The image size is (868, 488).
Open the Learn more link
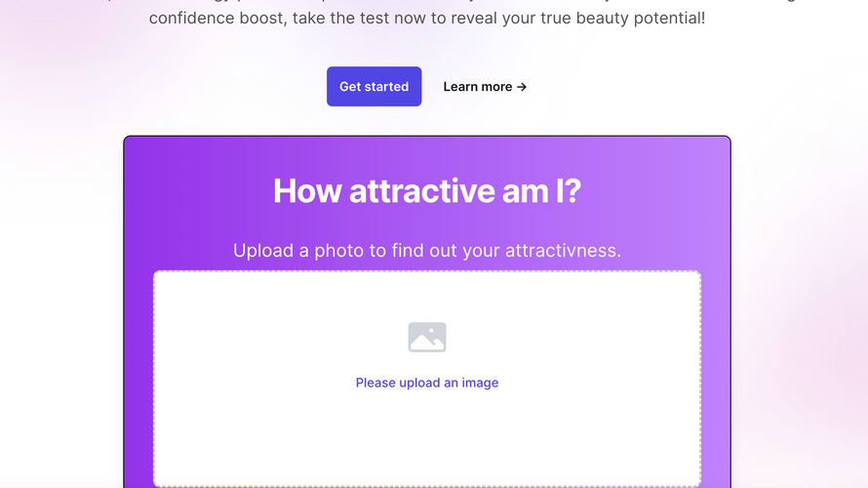485,87
